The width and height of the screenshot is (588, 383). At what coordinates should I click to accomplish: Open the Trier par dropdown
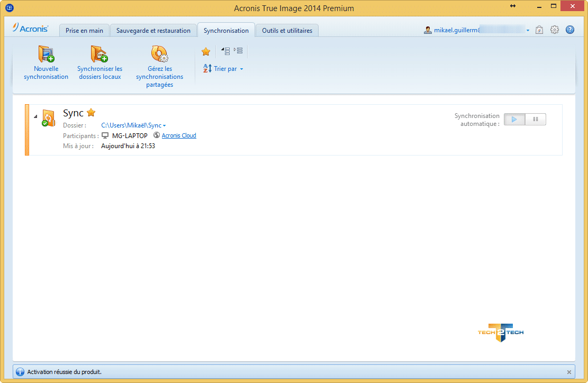pos(223,69)
